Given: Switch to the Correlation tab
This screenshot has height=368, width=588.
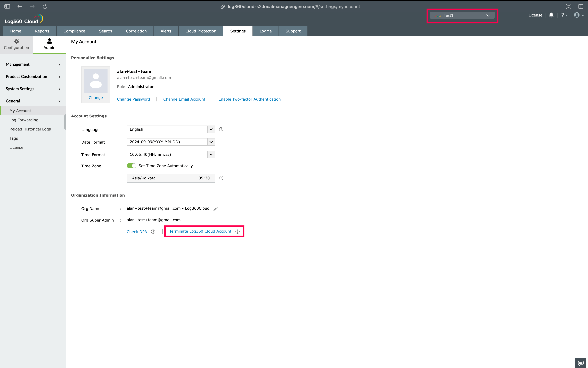Looking at the screenshot, I should (136, 31).
